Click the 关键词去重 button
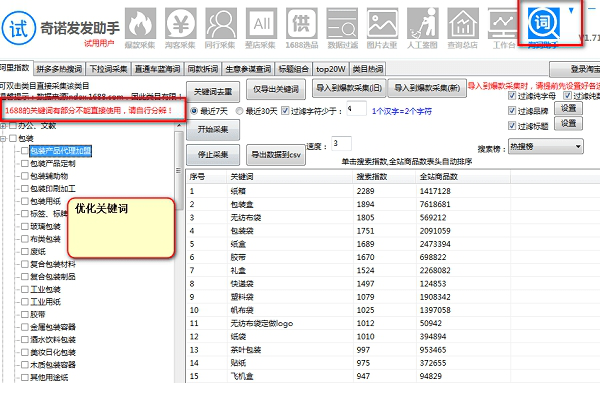The width and height of the screenshot is (600, 398). click(213, 92)
